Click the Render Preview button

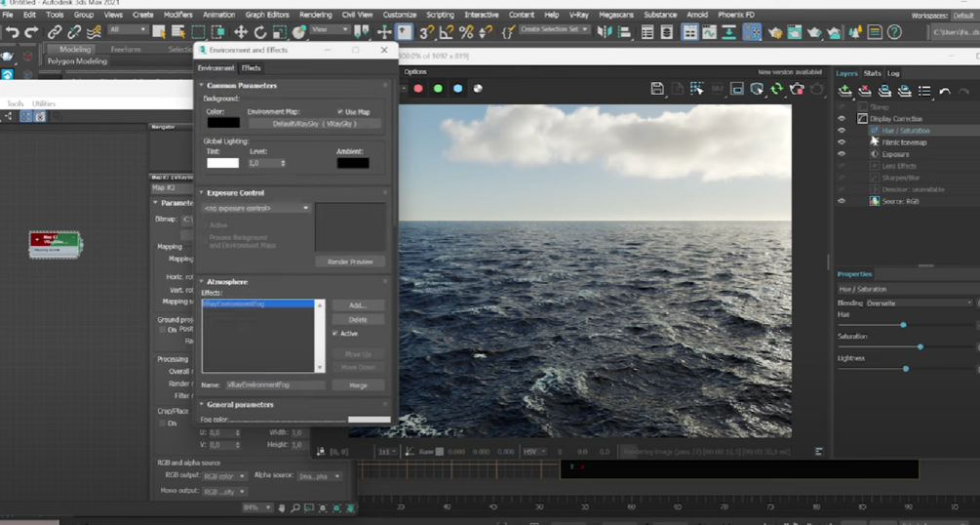tap(350, 262)
